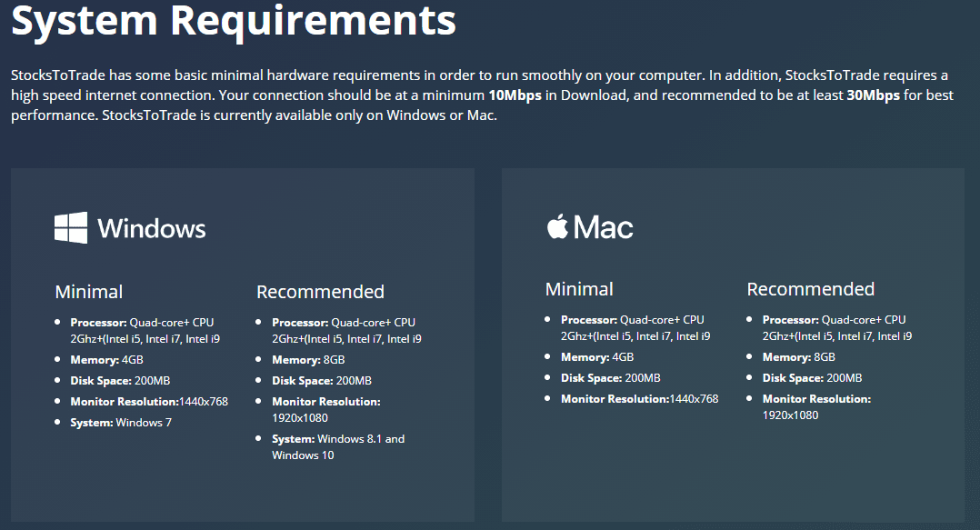This screenshot has height=530, width=980.
Task: Click "Monitor Resolution:1440x768" under Windows Minimal
Action: [149, 401]
